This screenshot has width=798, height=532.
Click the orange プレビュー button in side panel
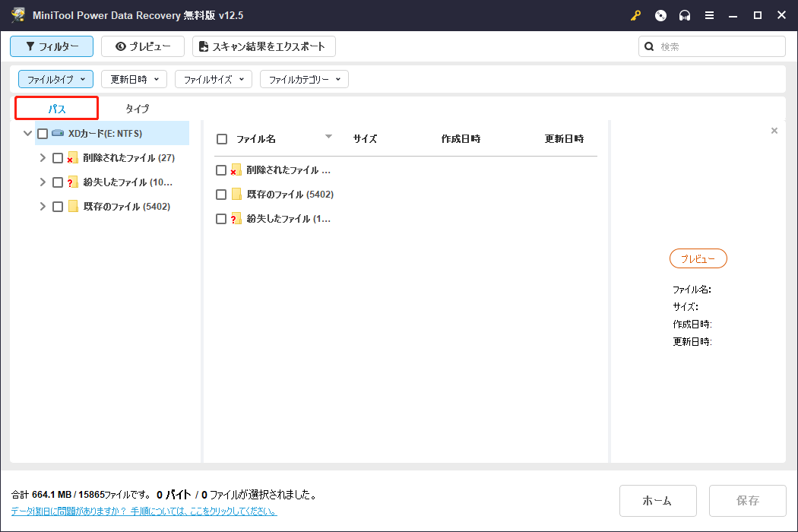(698, 258)
